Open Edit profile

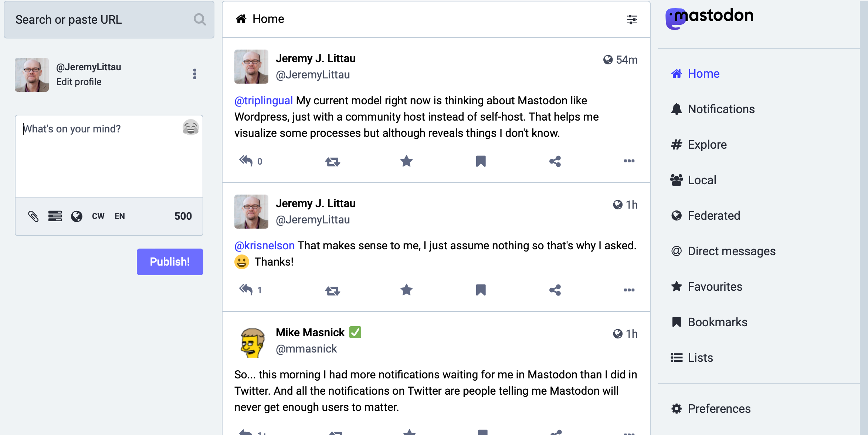[79, 82]
